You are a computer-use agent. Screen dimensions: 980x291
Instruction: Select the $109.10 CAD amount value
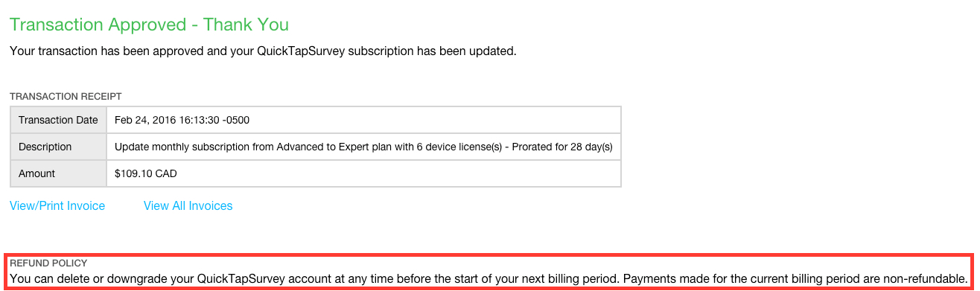(x=146, y=173)
